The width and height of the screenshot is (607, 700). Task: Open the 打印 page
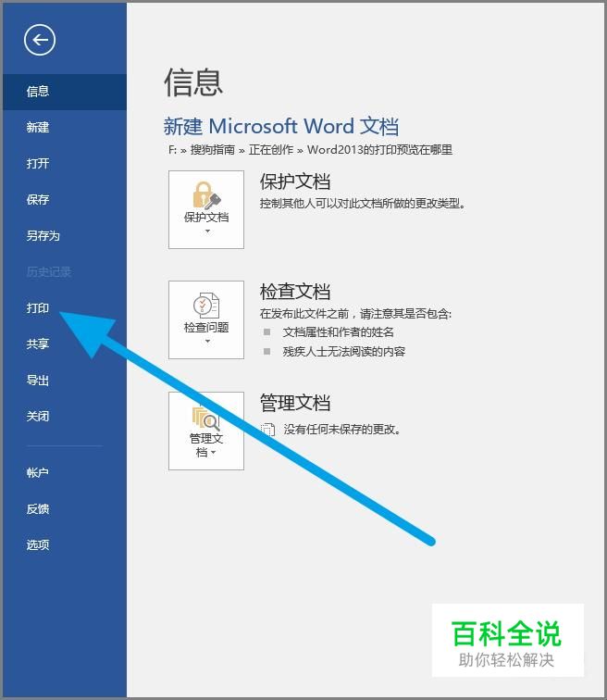click(x=65, y=308)
